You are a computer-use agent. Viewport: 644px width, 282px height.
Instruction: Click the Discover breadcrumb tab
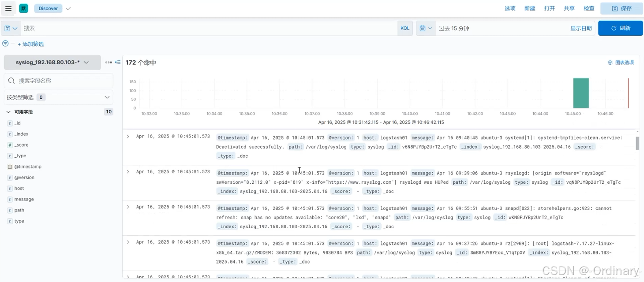[x=48, y=8]
